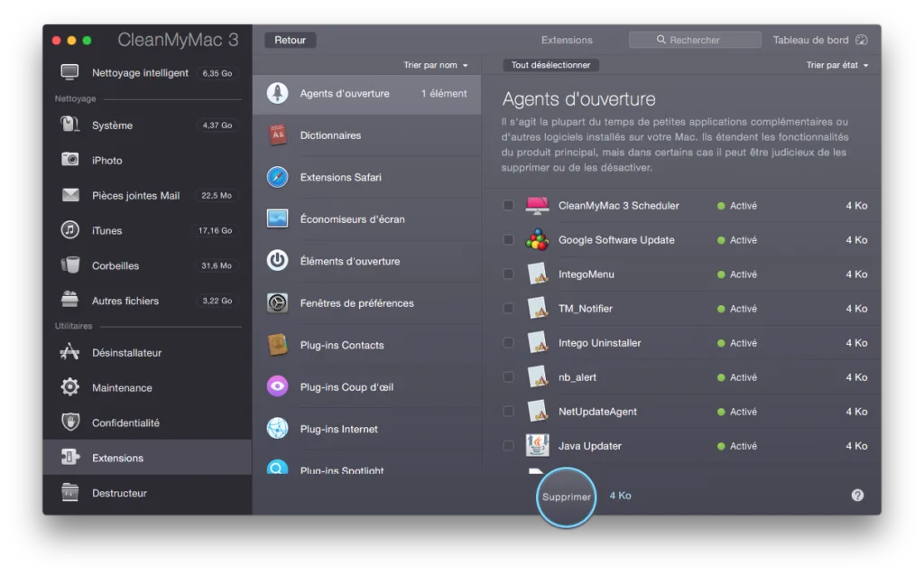
Task: Select the Système cleanup icon
Action: (x=69, y=125)
